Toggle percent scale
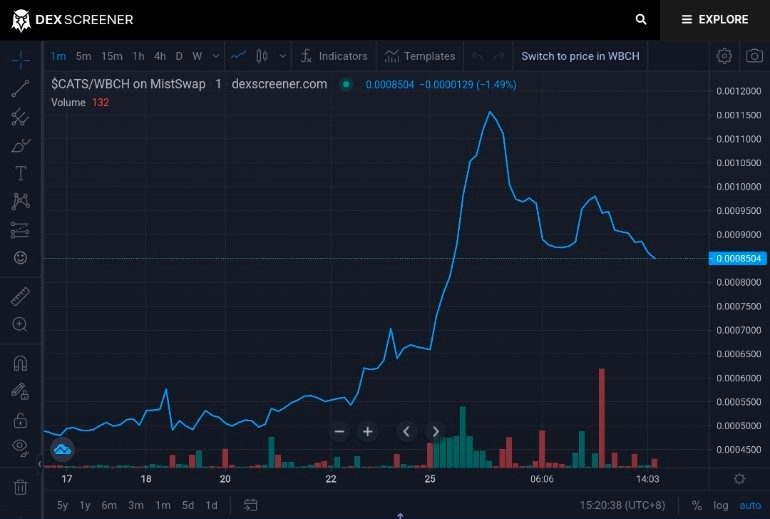770x519 pixels. [x=696, y=505]
